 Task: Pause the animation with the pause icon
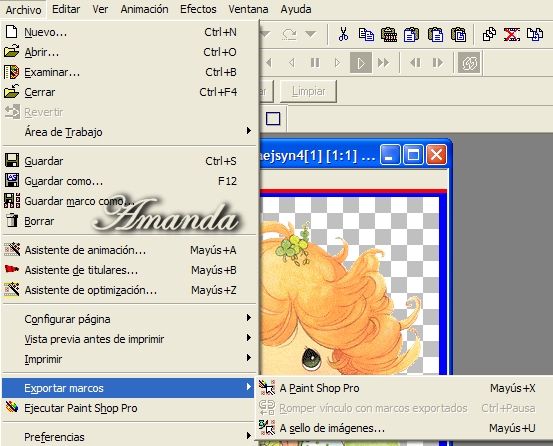pos(315,63)
